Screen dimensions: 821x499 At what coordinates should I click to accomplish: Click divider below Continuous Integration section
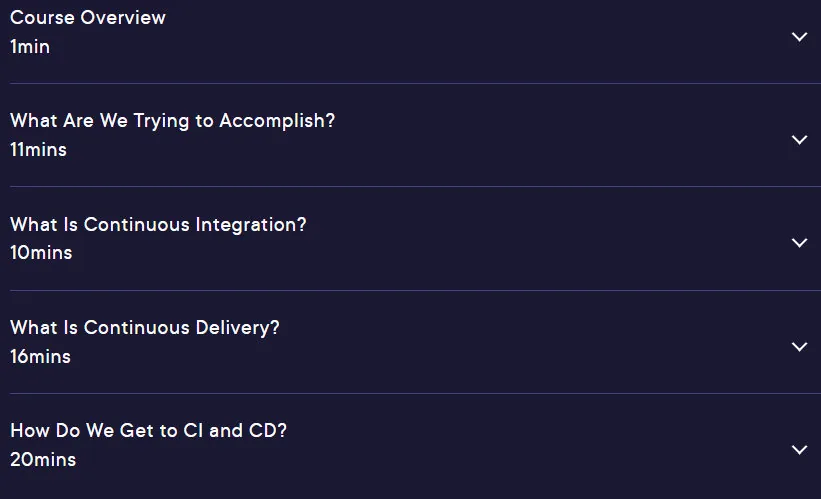point(415,290)
